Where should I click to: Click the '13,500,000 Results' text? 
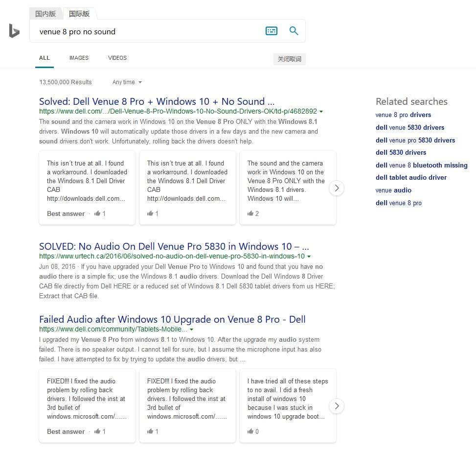(65, 82)
